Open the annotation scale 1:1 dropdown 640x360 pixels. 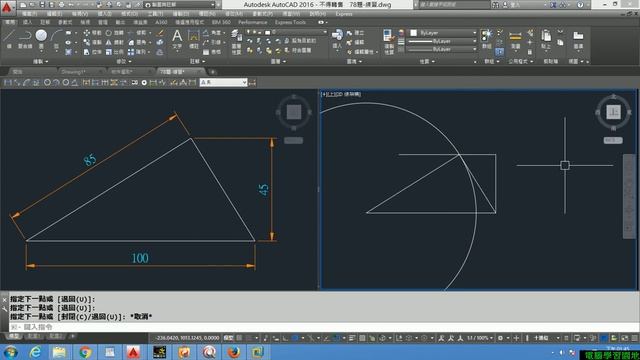480,338
